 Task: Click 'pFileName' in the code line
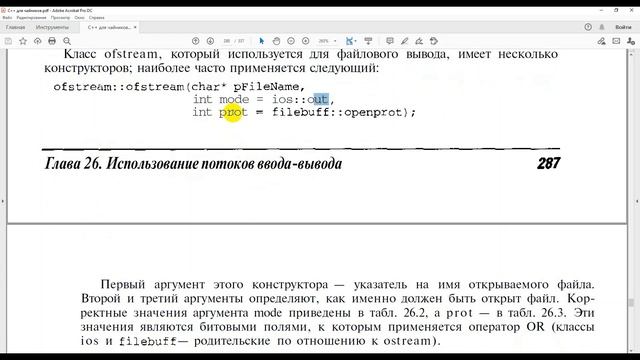pyautogui.click(x=266, y=87)
